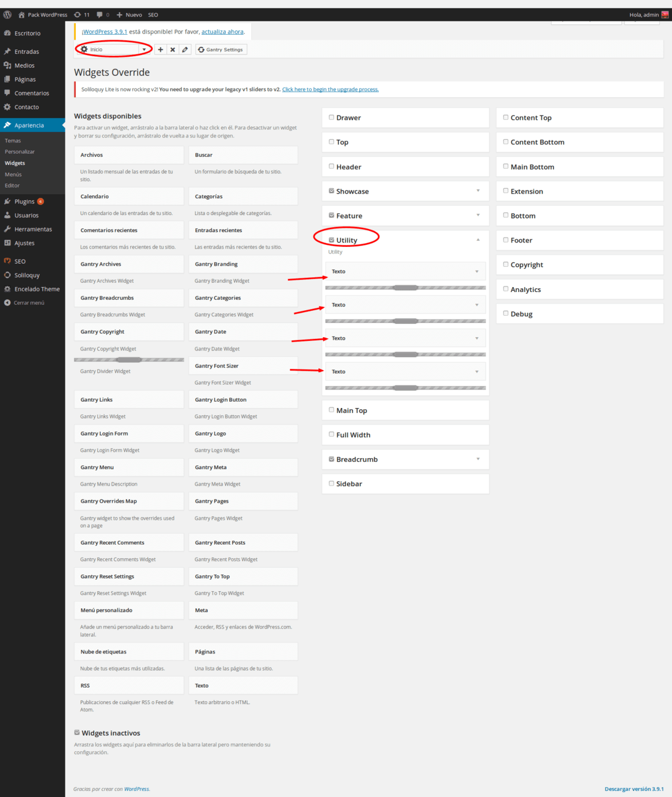Click the add override plus icon
This screenshot has width=672, height=797.
click(x=161, y=49)
